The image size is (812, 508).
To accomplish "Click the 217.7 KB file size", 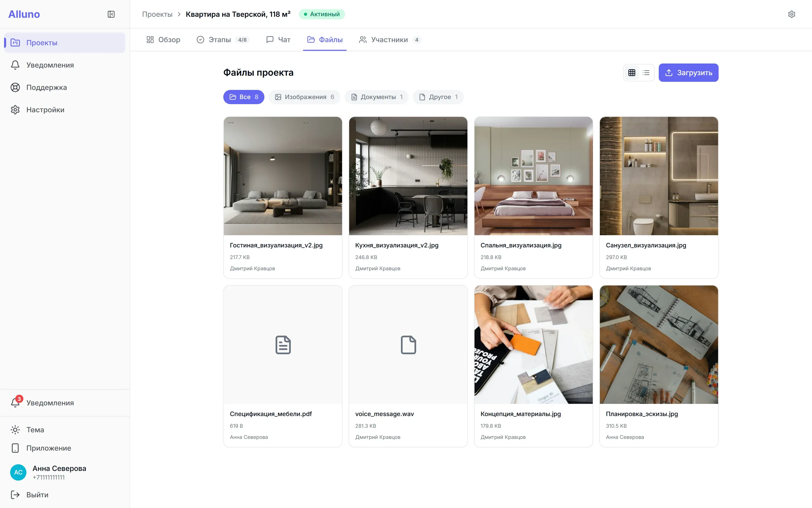I will point(240,257).
